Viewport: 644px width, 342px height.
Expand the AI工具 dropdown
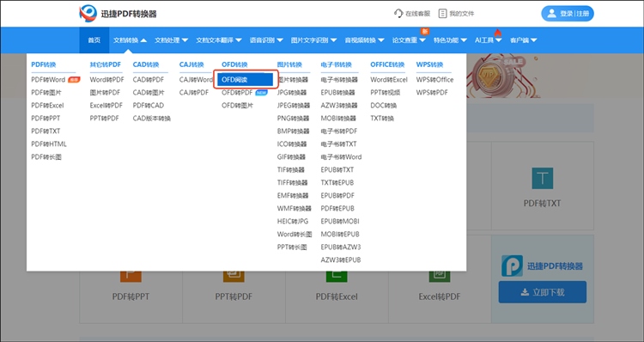[x=489, y=40]
